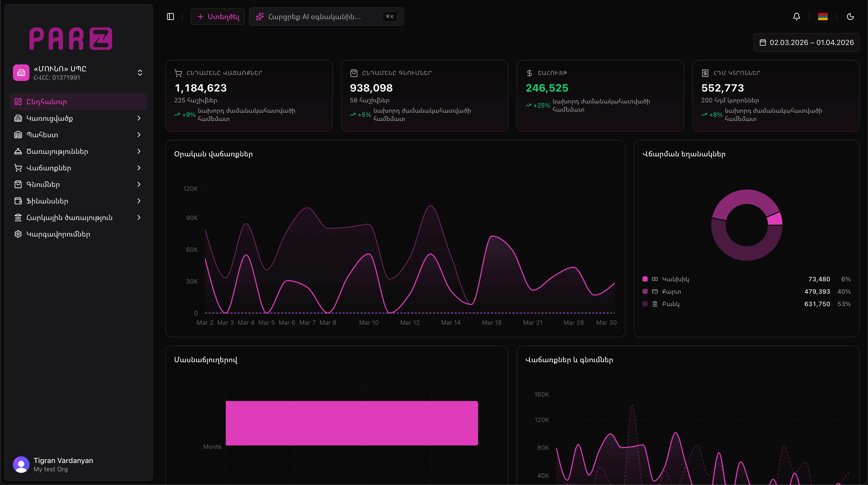Toggle the sidebar panel icon

tap(171, 17)
